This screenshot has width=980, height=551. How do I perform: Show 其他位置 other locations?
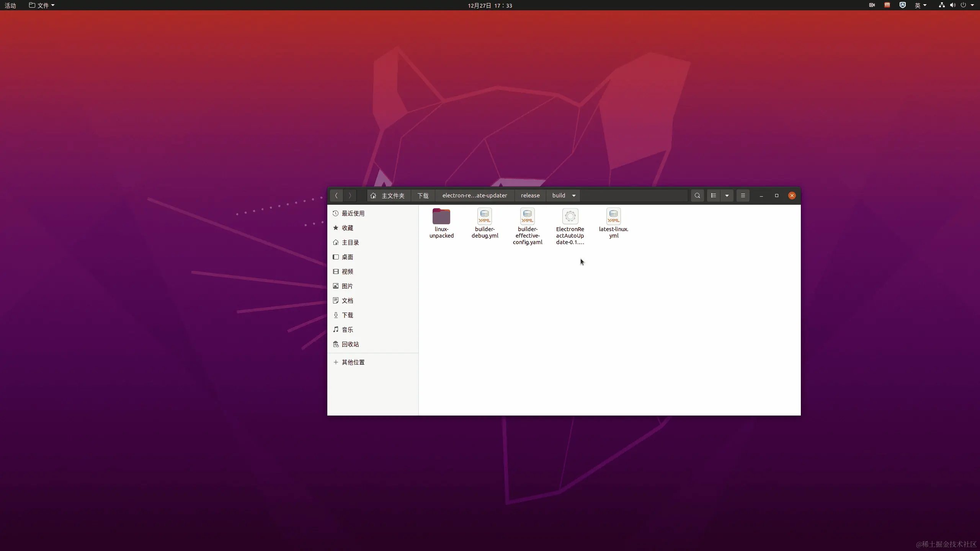tap(373, 362)
